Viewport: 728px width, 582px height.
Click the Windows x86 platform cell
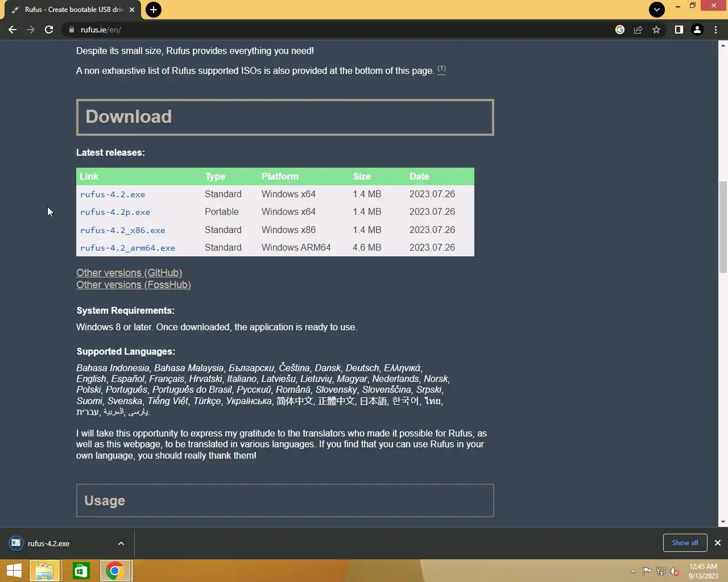click(x=288, y=230)
